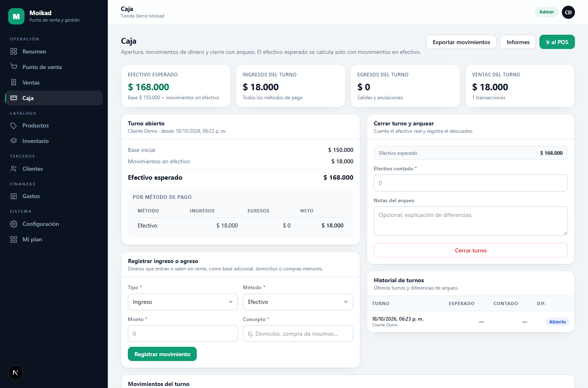This screenshot has height=388, width=588.
Task: Click the Moikad green M logo
Action: click(x=16, y=16)
